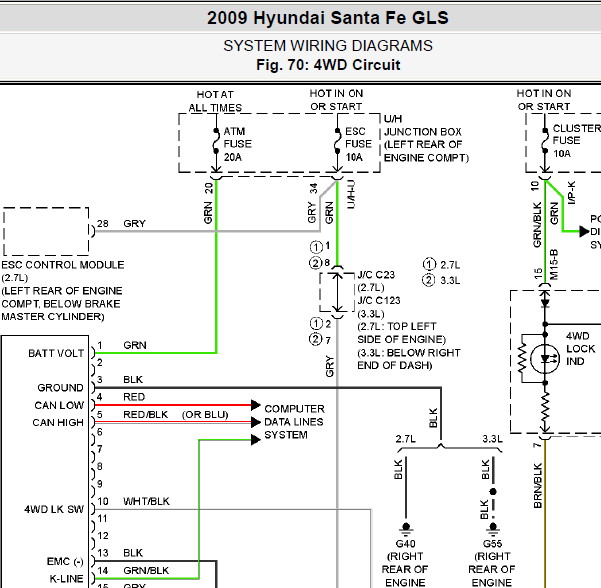Click the ESC fuse symbol in junction box

click(337, 141)
